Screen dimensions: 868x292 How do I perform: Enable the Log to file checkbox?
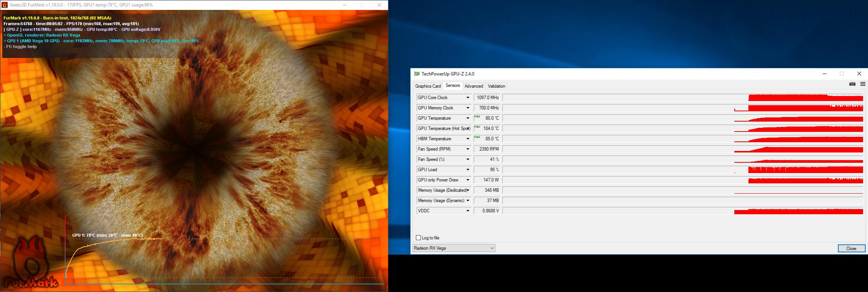coord(418,238)
